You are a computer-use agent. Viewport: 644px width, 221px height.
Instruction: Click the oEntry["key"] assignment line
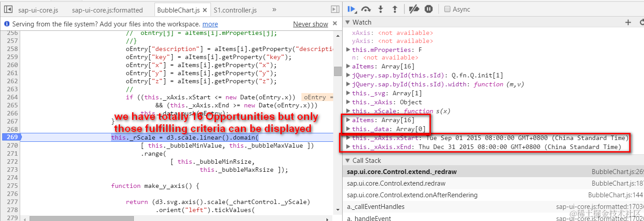click(x=209, y=57)
